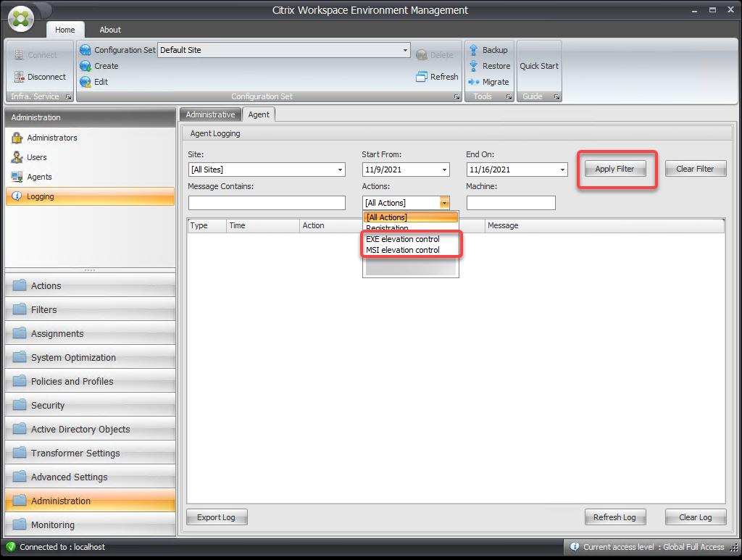Click the Type column header
Image resolution: width=742 pixels, height=560 pixels.
click(207, 225)
